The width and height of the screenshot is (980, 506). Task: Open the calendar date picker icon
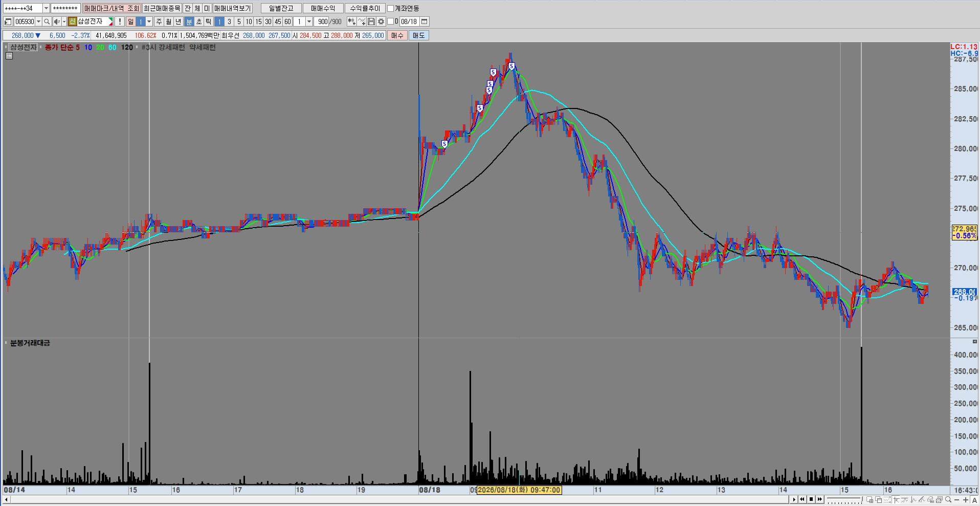click(425, 21)
